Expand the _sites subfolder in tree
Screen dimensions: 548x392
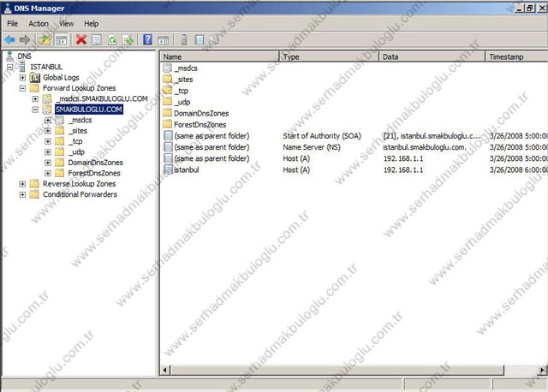[48, 131]
